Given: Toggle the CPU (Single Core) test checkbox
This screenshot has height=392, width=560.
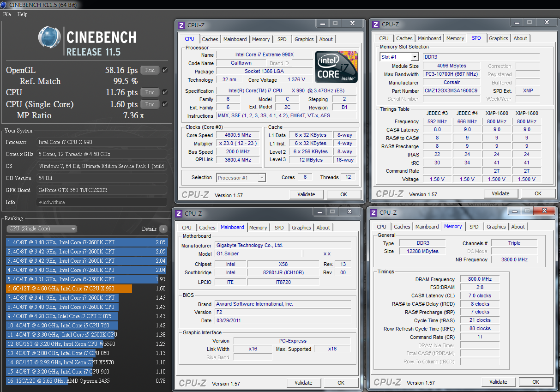Looking at the screenshot, I should point(165,104).
